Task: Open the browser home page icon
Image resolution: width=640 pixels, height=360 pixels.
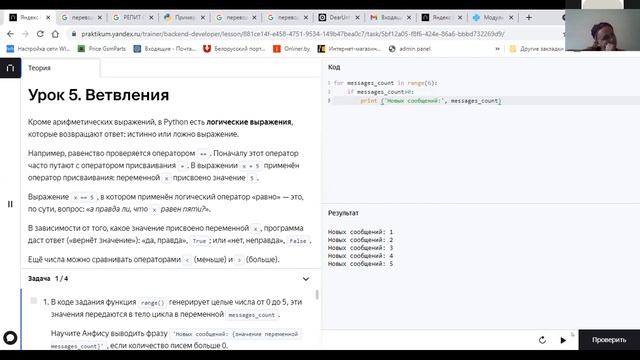Action: tap(55, 34)
